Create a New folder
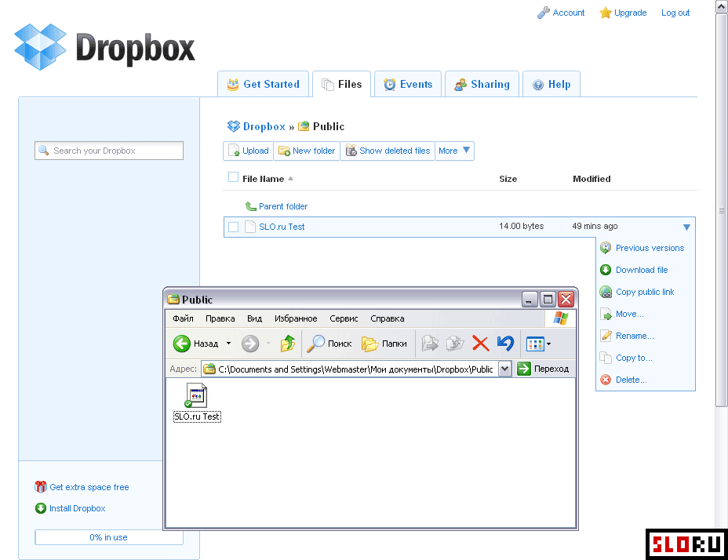728x560 pixels. [x=307, y=151]
